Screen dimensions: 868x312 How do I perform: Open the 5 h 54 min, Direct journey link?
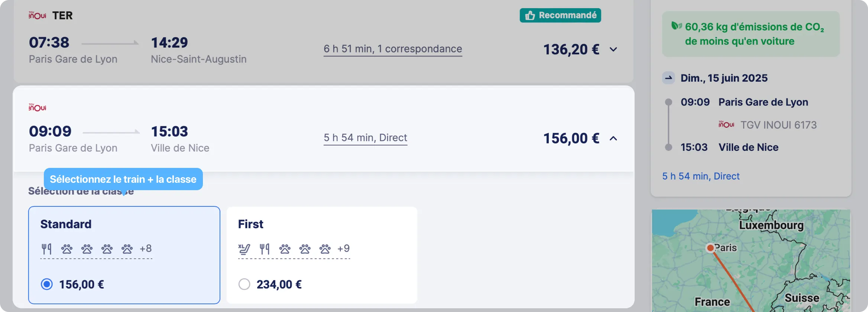pyautogui.click(x=365, y=138)
